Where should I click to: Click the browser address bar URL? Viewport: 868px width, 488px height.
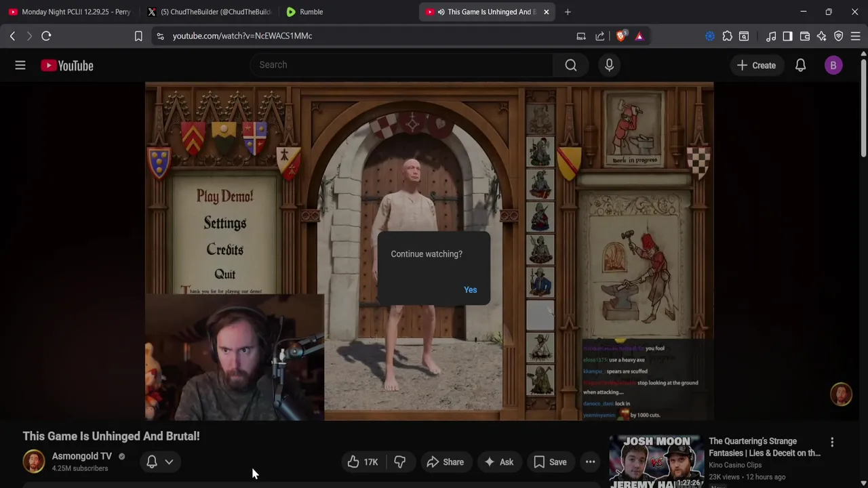tap(242, 36)
